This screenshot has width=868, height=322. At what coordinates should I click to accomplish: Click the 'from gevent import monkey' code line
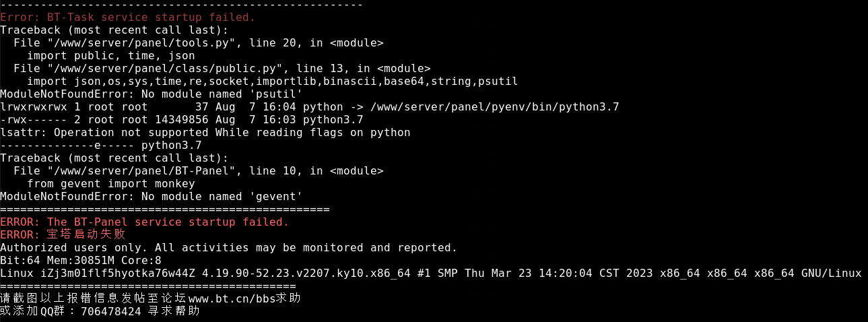click(x=111, y=184)
